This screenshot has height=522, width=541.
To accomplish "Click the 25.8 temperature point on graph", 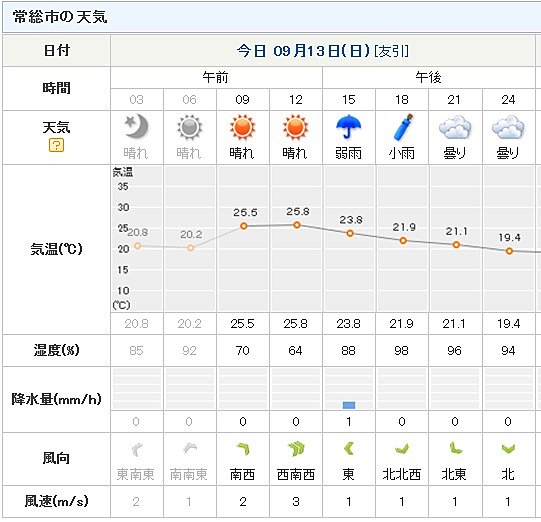I will click(297, 225).
